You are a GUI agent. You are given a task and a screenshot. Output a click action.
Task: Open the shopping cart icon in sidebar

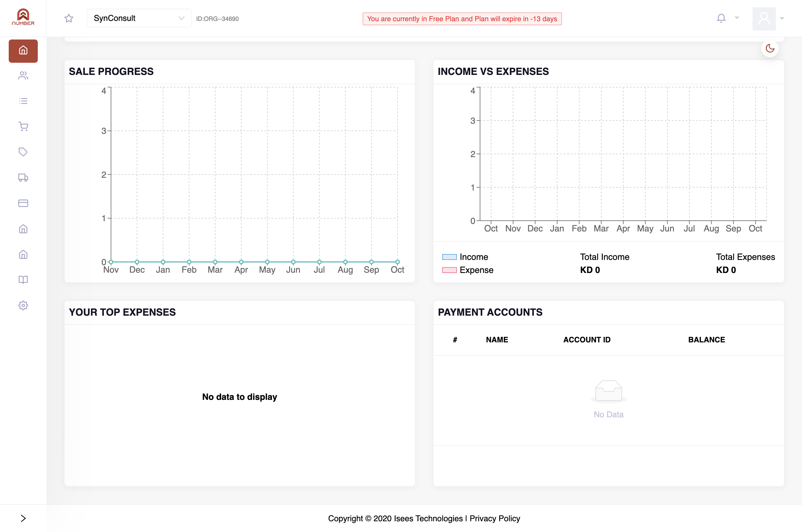pos(23,127)
